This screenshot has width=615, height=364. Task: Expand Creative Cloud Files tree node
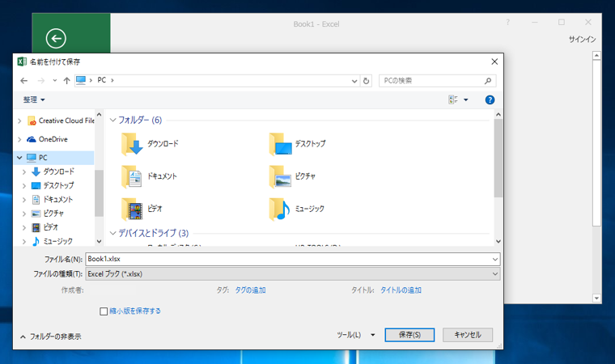pos(19,121)
